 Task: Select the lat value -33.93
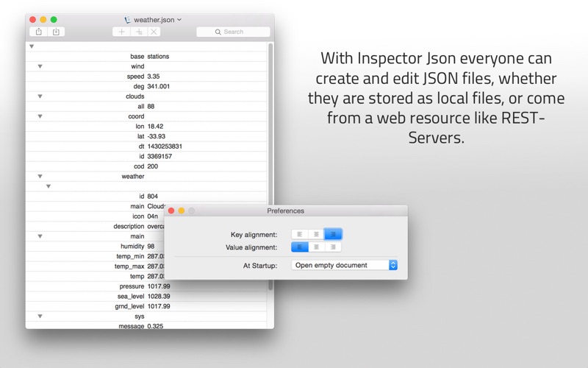tap(157, 136)
